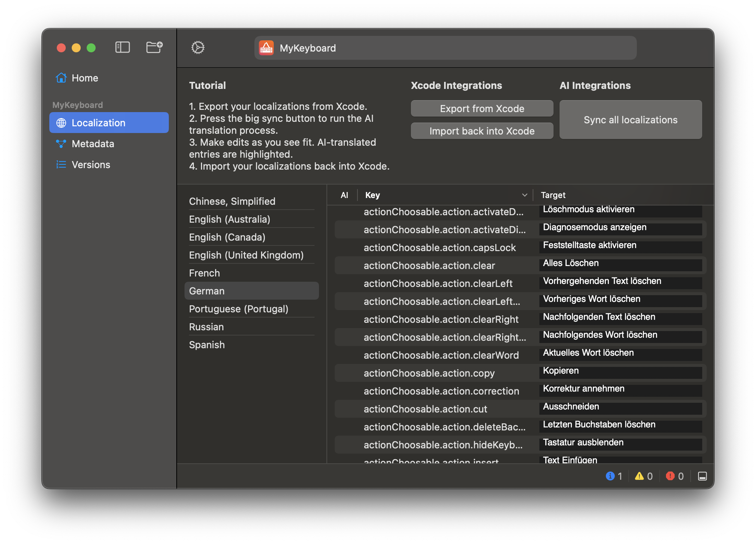756x544 pixels.
Task: Click the red error counter icon
Action: (x=670, y=476)
